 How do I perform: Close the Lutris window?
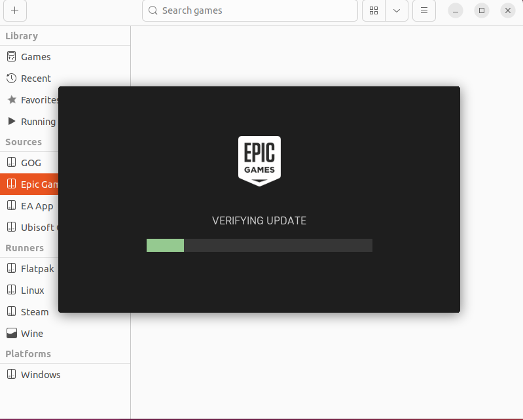click(508, 10)
